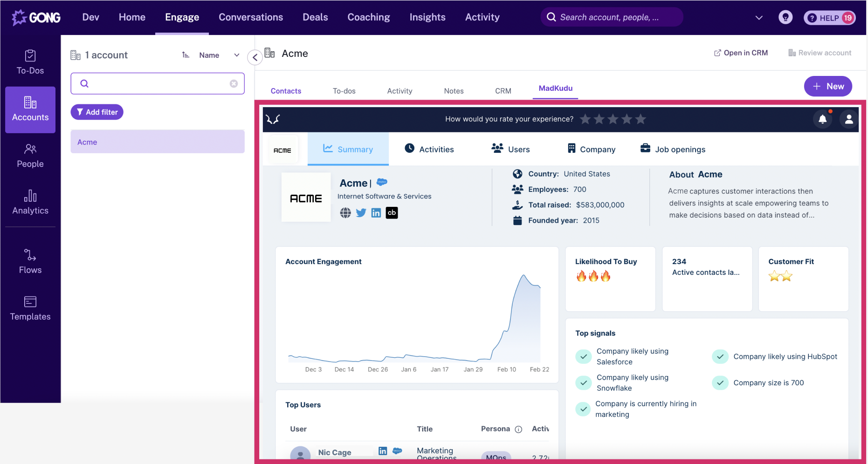Open Nic Cage's LinkedIn icon

[x=383, y=451]
